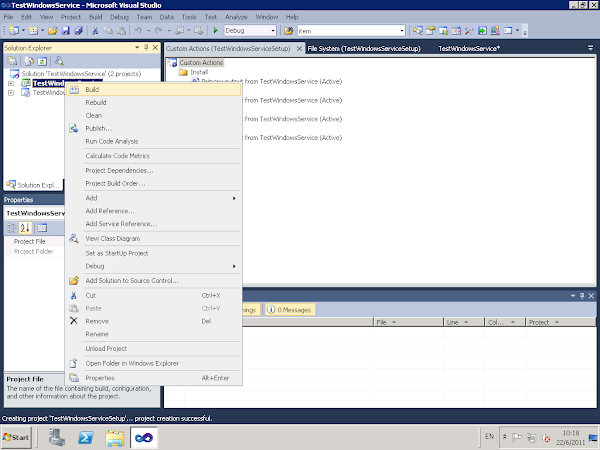The width and height of the screenshot is (600, 450).
Task: Choose Clean in the context menu
Action: 154,116
